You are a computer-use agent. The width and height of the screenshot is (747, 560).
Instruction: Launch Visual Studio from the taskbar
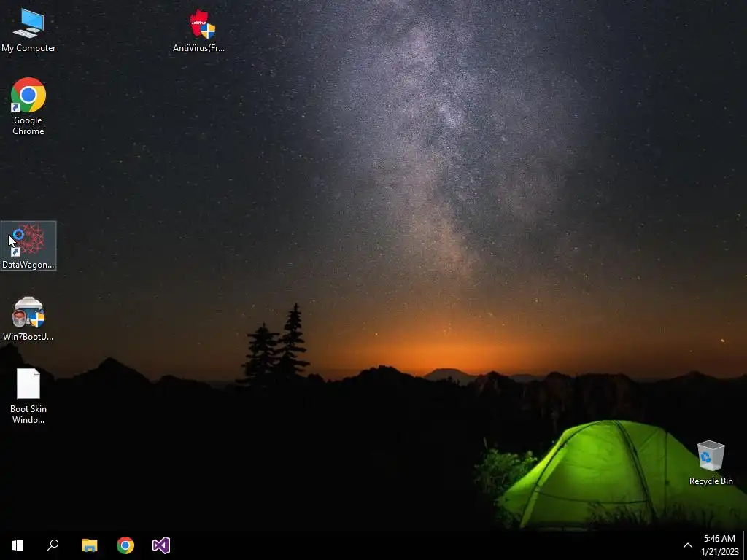(x=161, y=545)
